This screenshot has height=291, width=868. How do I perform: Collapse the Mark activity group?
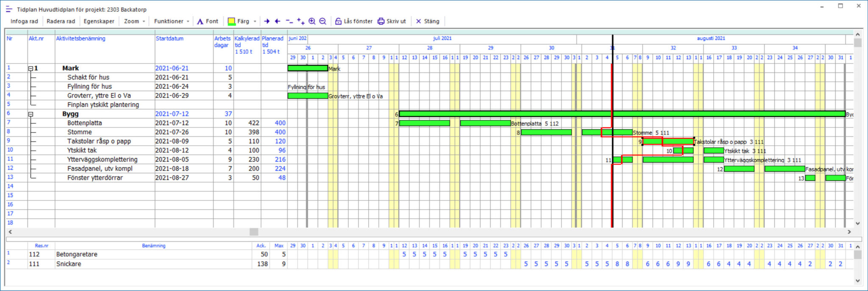click(31, 69)
